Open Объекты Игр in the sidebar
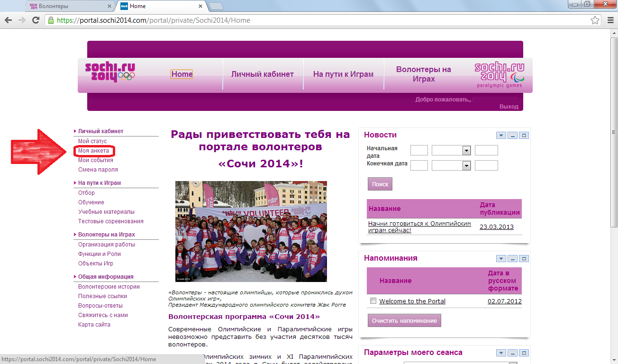This screenshot has height=364, width=618. pyautogui.click(x=96, y=264)
